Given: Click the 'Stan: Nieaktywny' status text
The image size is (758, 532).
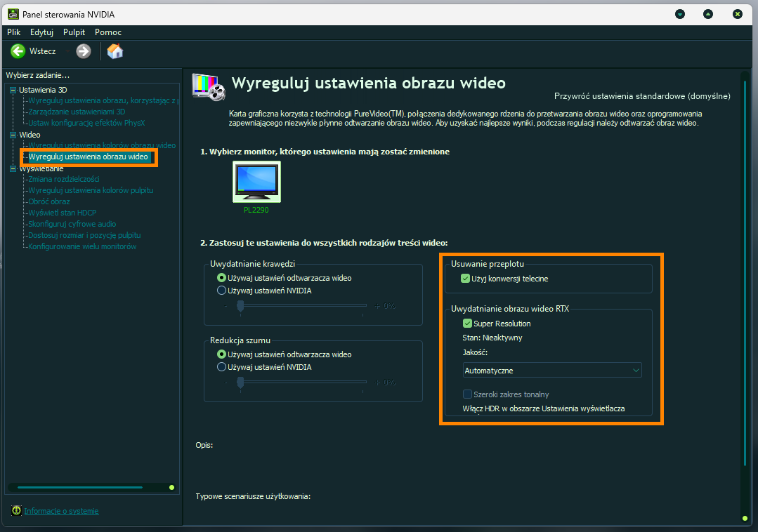Looking at the screenshot, I should click(x=492, y=338).
